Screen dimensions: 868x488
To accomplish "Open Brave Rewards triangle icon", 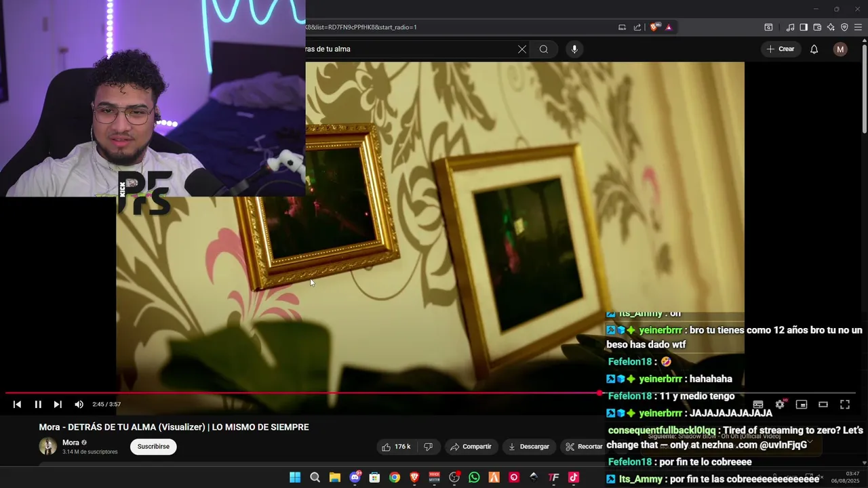I will click(669, 27).
